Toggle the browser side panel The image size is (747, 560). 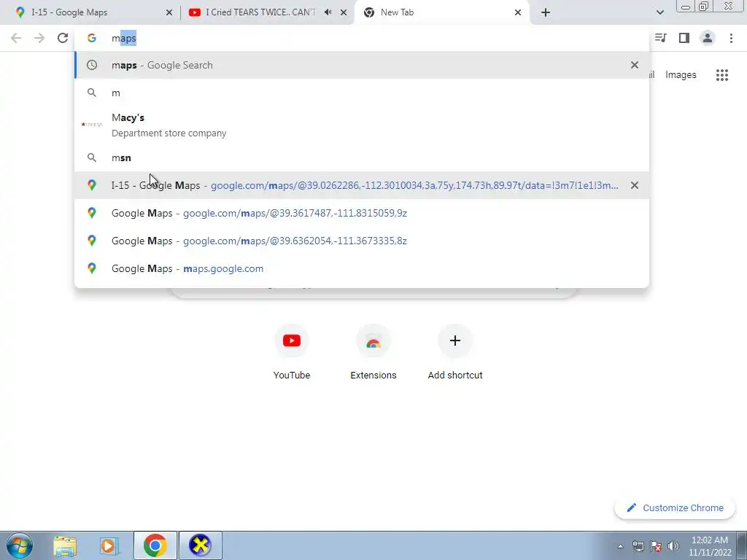[684, 38]
